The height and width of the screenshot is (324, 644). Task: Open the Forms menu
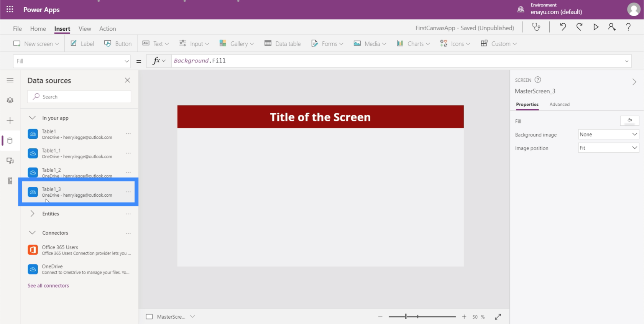tap(327, 44)
